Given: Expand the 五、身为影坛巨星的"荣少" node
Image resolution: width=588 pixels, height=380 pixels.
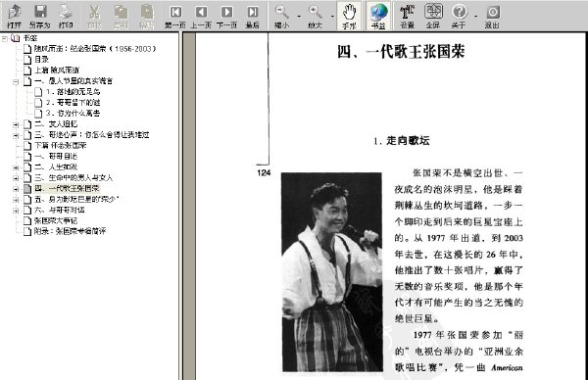Looking at the screenshot, I should pos(16,200).
